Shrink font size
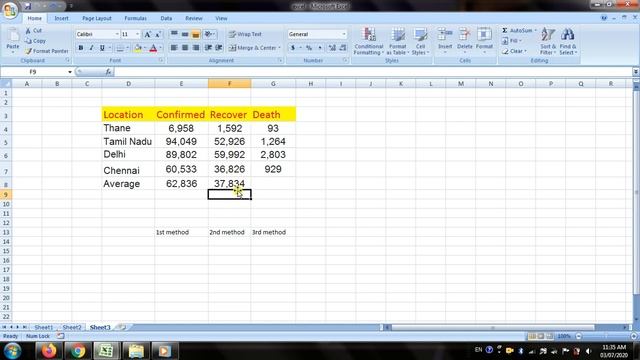This screenshot has width=640, height=360. [158, 34]
